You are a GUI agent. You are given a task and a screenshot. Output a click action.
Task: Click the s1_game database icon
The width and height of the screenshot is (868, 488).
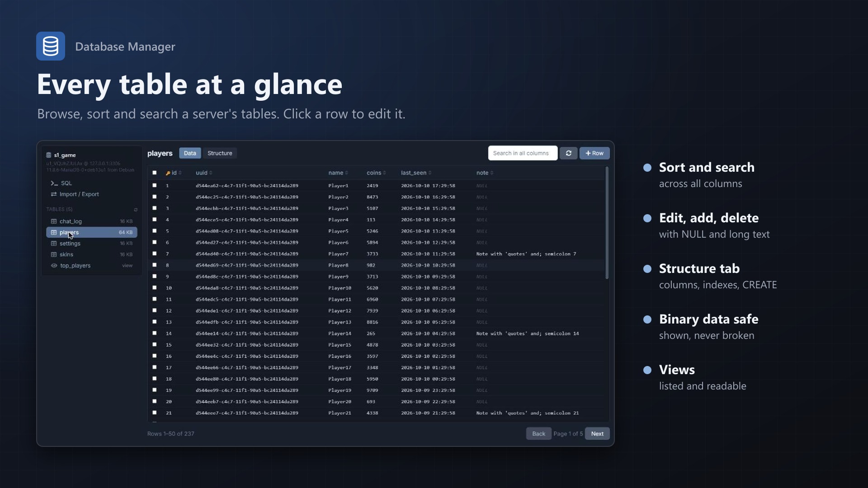(48, 155)
